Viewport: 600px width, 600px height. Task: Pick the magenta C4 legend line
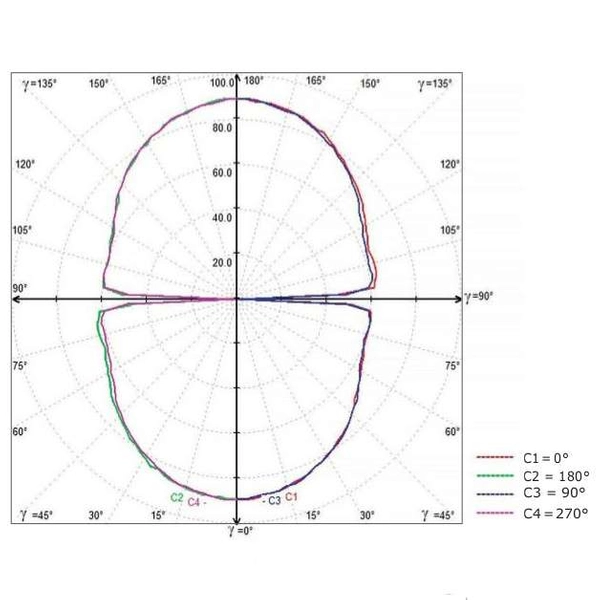click(x=496, y=514)
